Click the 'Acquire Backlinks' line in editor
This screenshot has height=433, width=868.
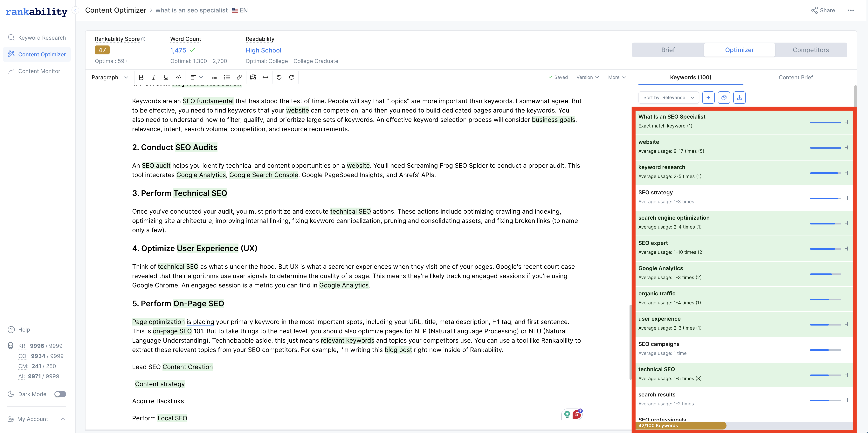[x=158, y=401]
